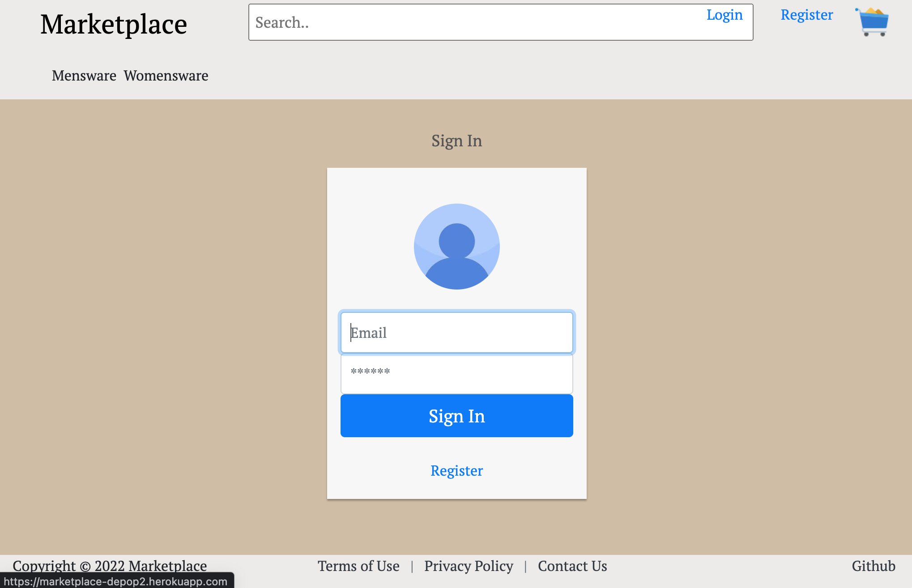This screenshot has height=588, width=912.
Task: Browse the Womensware category
Action: point(166,76)
